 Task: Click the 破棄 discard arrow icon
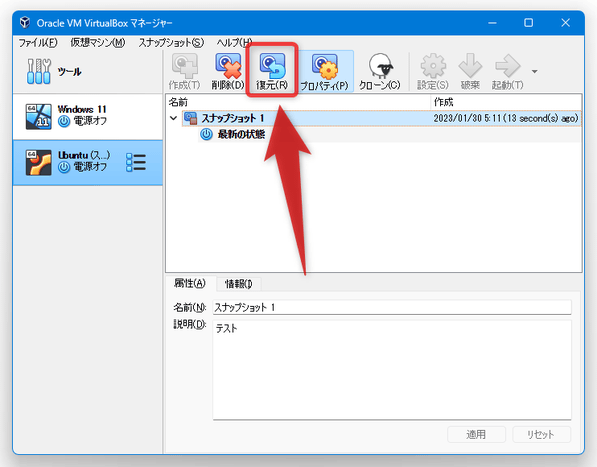pos(470,72)
